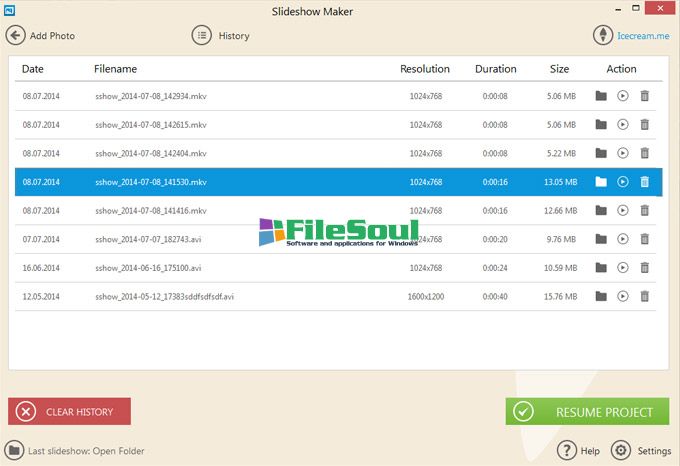Open Settings via gear icon
Screen dimensions: 680x466
coord(621,450)
